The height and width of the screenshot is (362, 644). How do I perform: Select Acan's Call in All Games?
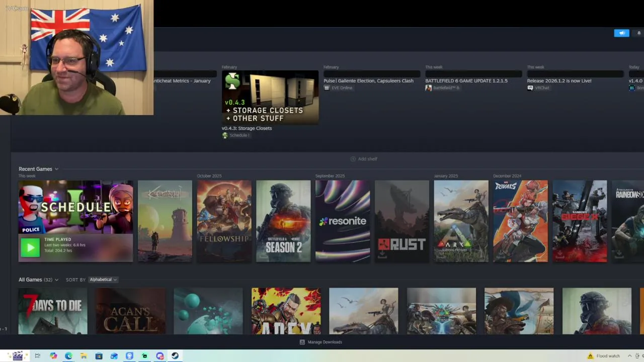[130, 311]
